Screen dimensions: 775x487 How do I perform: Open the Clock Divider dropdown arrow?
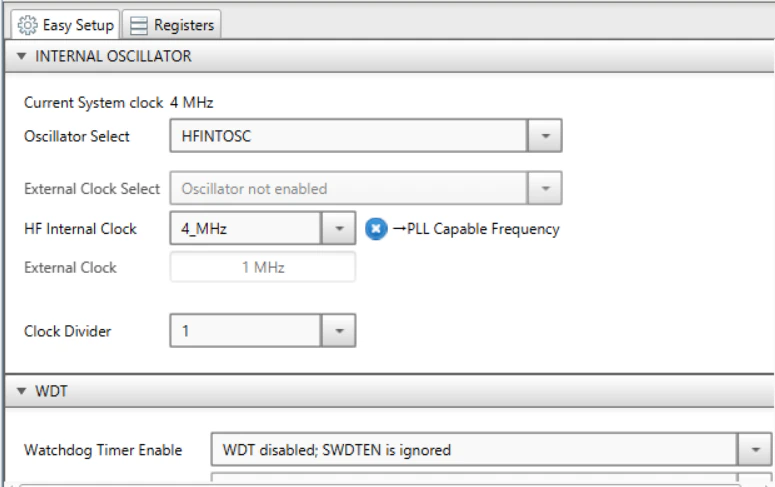[339, 330]
